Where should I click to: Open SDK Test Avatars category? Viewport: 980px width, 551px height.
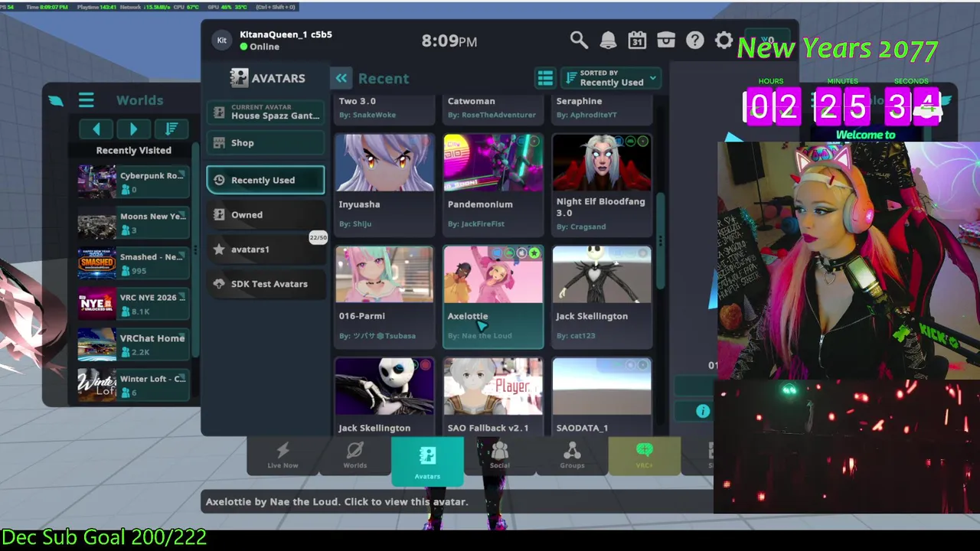coord(266,284)
